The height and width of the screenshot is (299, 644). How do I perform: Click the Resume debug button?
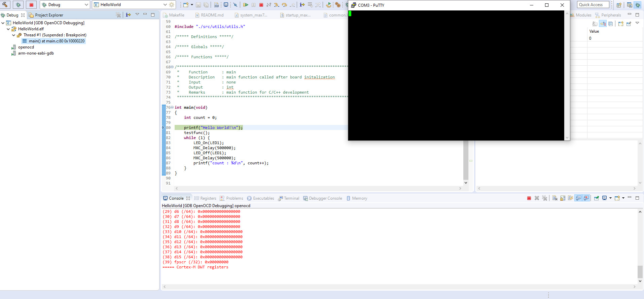click(246, 5)
